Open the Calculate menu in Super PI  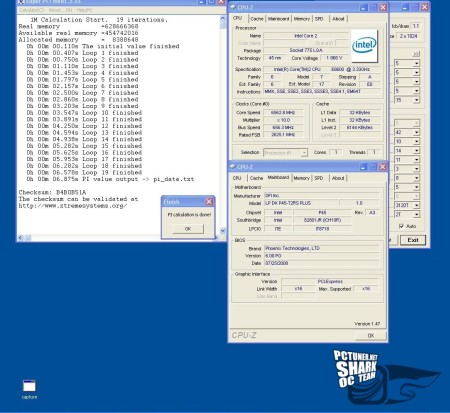(x=31, y=10)
